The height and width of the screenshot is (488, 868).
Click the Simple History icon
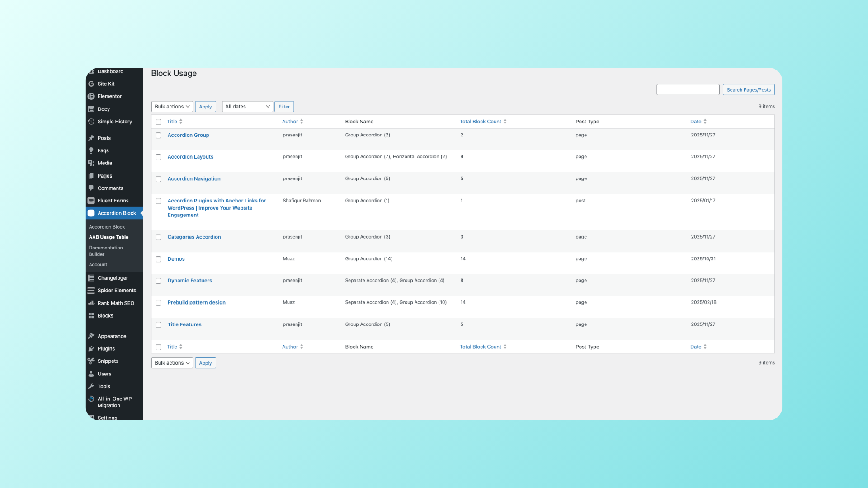(92, 122)
